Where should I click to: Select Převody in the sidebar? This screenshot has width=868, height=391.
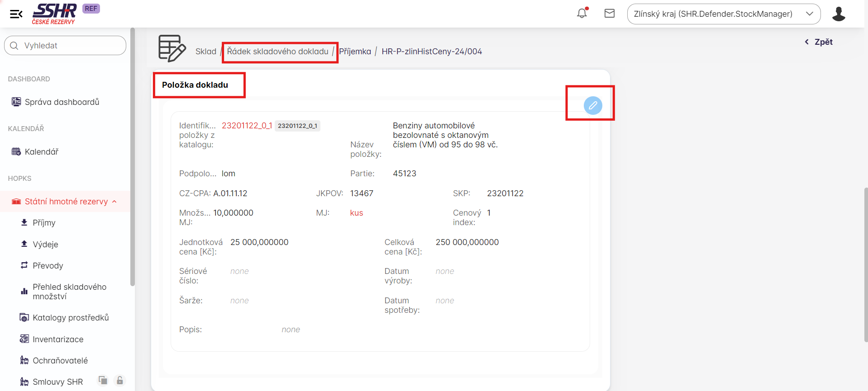(48, 266)
